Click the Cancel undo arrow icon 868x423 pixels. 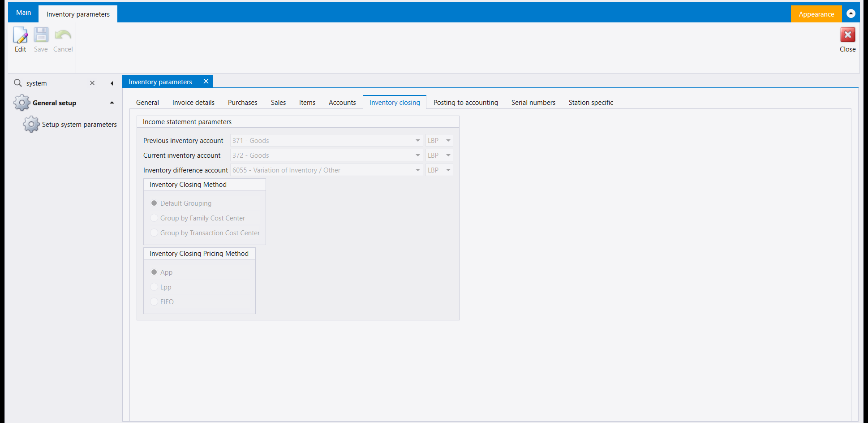click(x=63, y=35)
